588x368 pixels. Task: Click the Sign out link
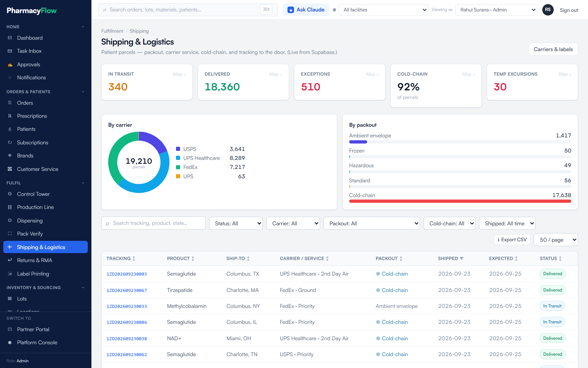coord(569,10)
